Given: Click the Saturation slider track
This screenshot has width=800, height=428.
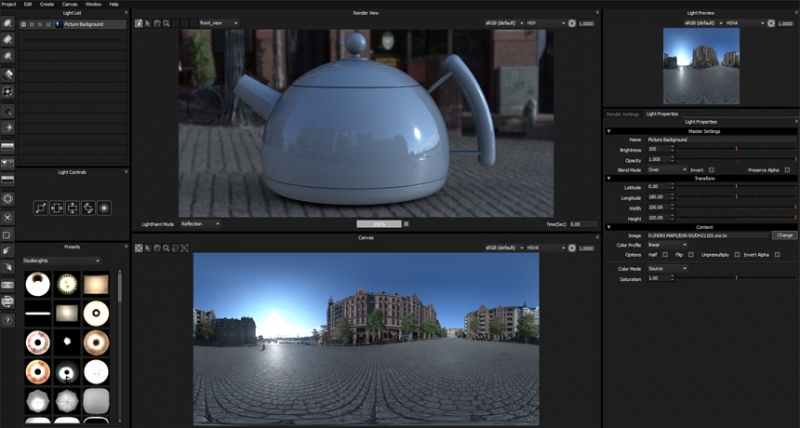Looking at the screenshot, I should coord(736,279).
